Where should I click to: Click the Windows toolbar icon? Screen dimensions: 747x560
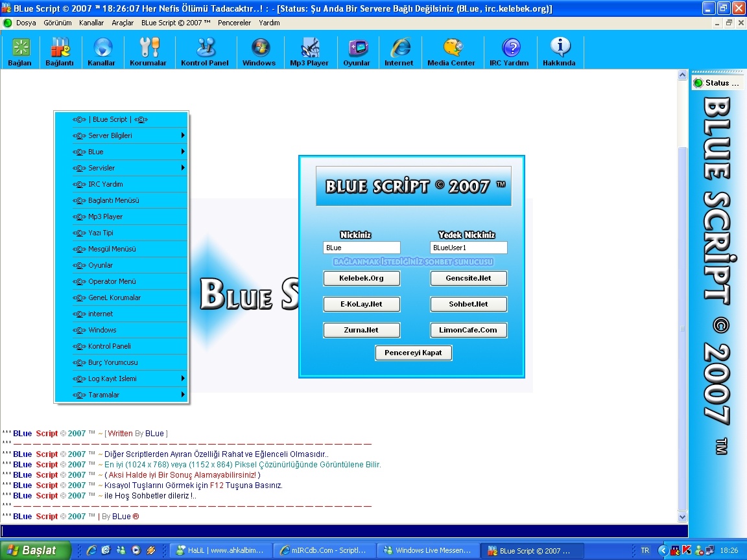tap(259, 51)
